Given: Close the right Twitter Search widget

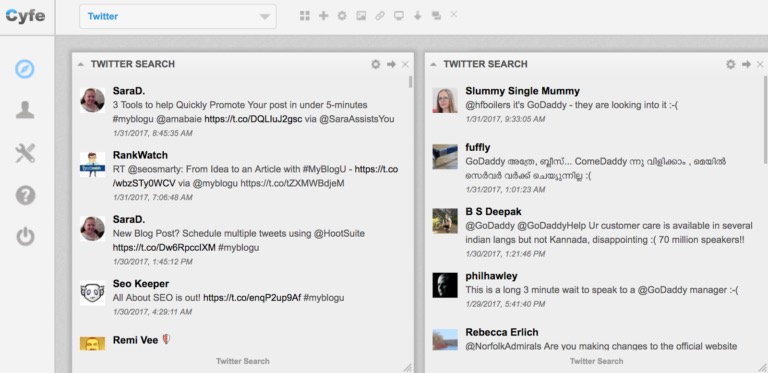Looking at the screenshot, I should [760, 64].
